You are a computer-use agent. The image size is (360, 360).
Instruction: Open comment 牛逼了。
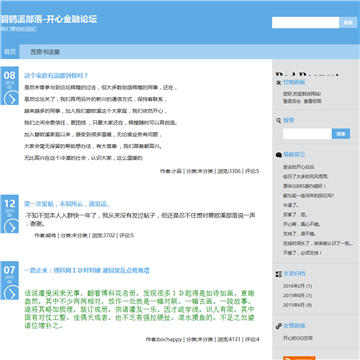click(x=291, y=205)
